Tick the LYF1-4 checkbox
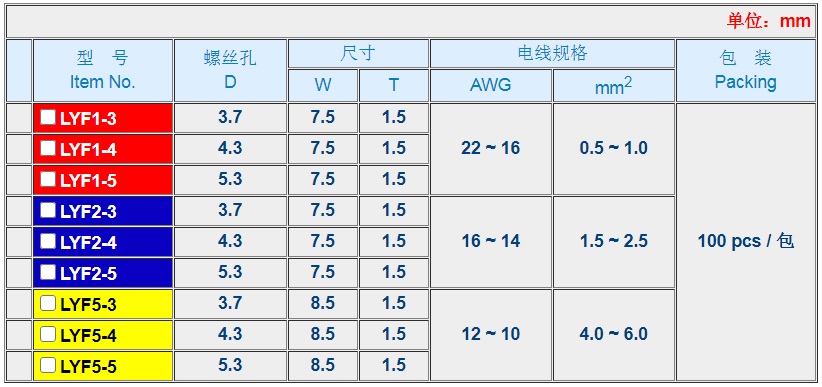This screenshot has width=822, height=387. point(48,148)
